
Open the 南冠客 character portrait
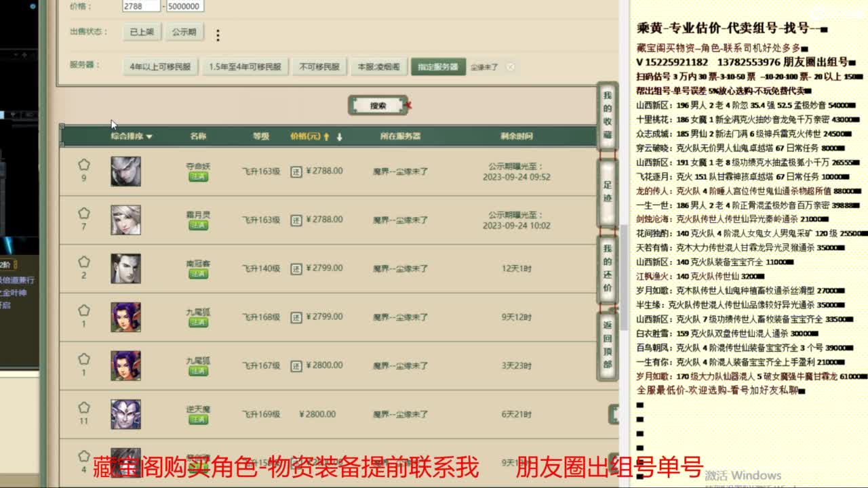point(126,269)
